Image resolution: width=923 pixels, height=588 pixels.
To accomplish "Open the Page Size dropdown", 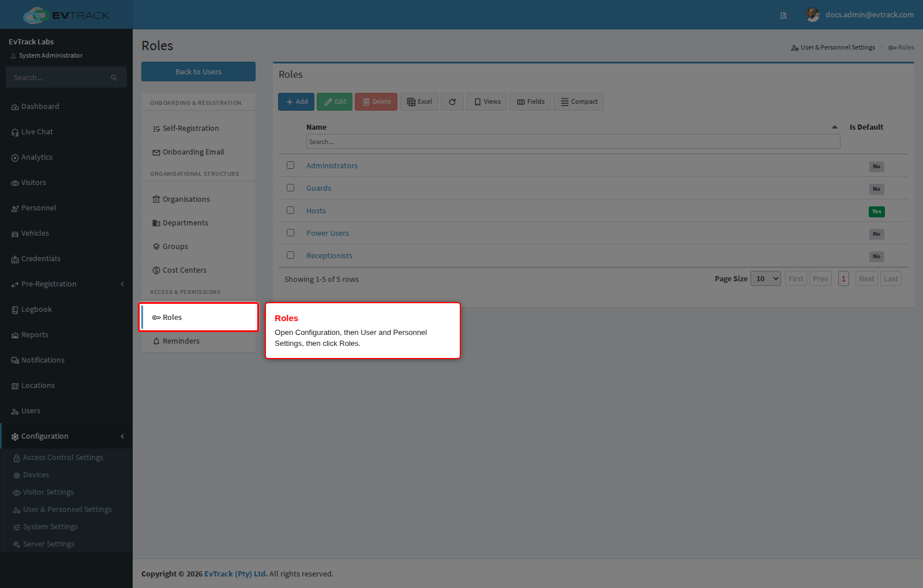I will click(766, 279).
